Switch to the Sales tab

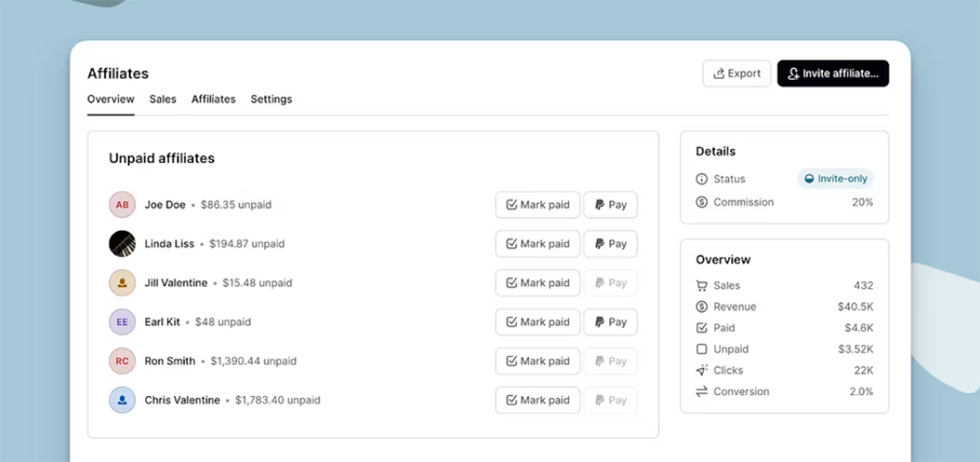click(163, 99)
